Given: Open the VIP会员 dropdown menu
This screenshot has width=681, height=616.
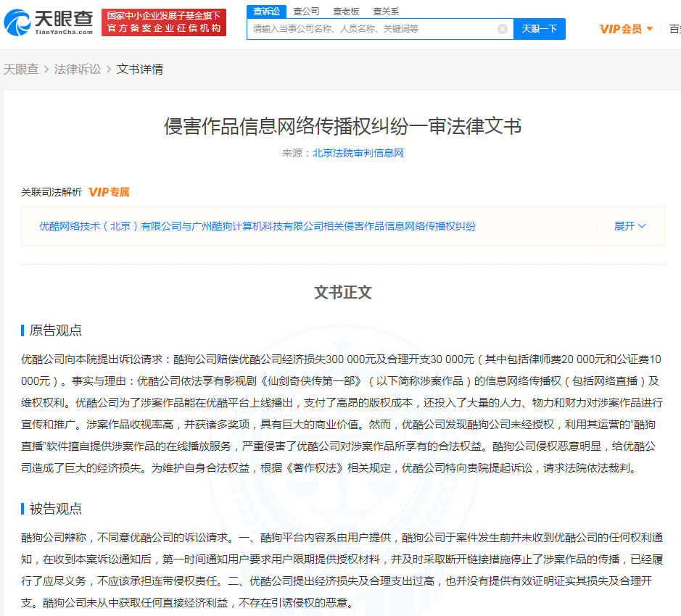Looking at the screenshot, I should click(626, 29).
